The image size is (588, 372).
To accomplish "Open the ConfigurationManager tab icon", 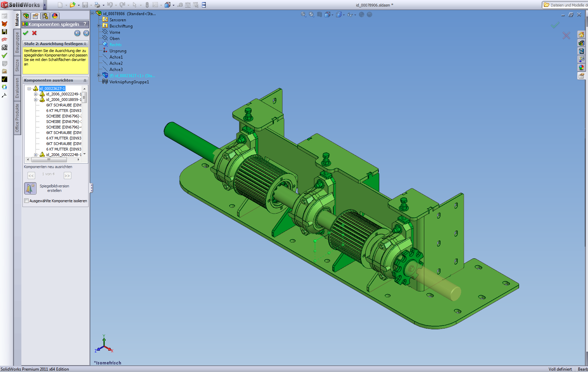I will (45, 16).
